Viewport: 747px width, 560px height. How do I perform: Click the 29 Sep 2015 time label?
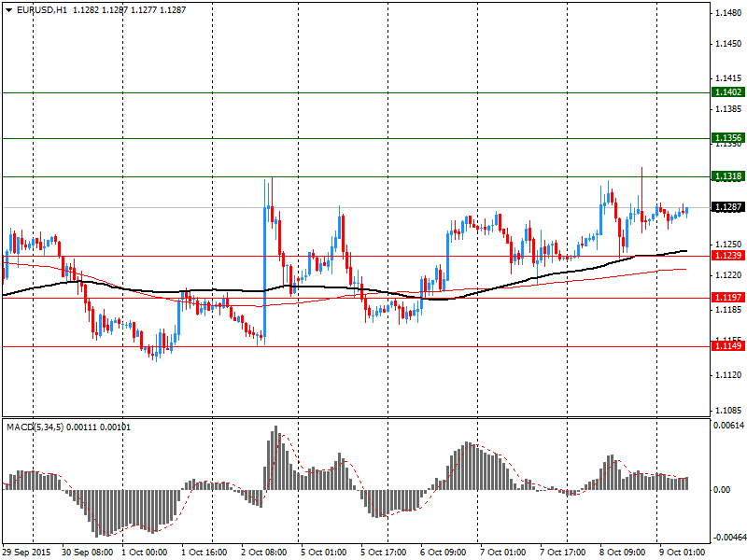[x=27, y=553]
